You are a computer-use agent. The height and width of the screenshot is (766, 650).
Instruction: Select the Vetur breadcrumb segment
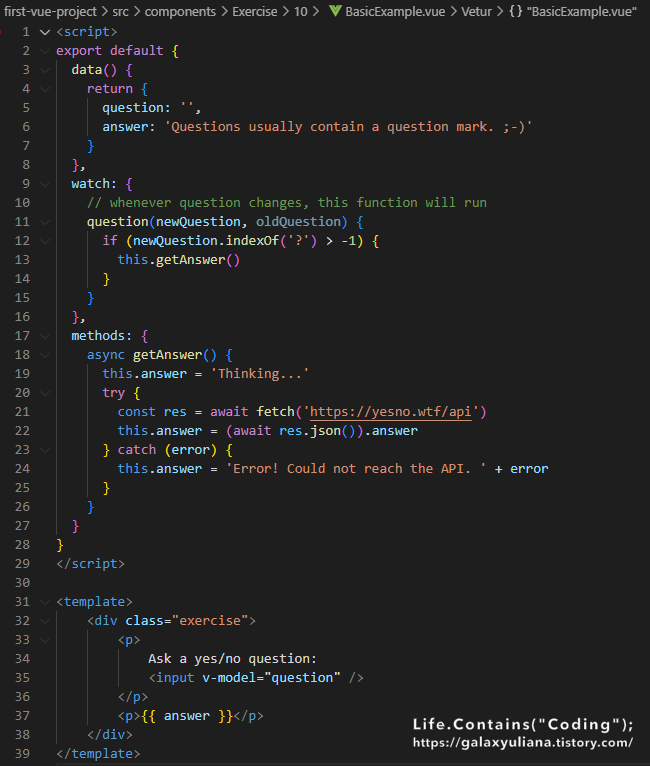click(477, 11)
